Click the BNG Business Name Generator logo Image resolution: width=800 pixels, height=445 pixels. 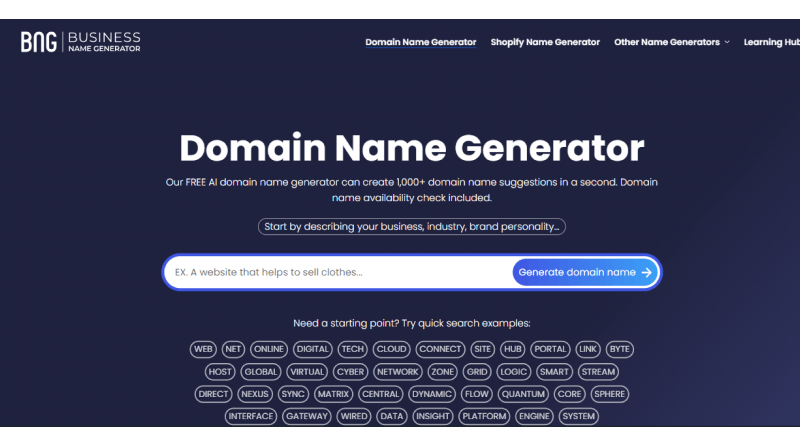pyautogui.click(x=81, y=42)
